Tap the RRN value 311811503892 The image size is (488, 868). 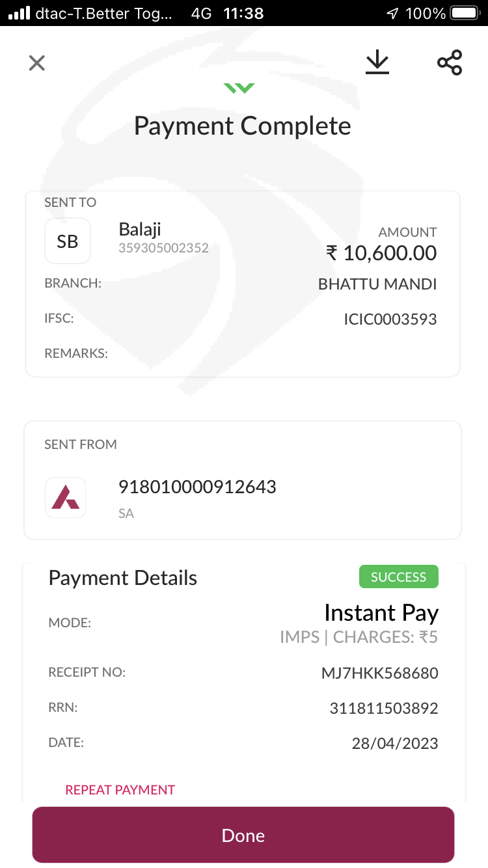(384, 708)
